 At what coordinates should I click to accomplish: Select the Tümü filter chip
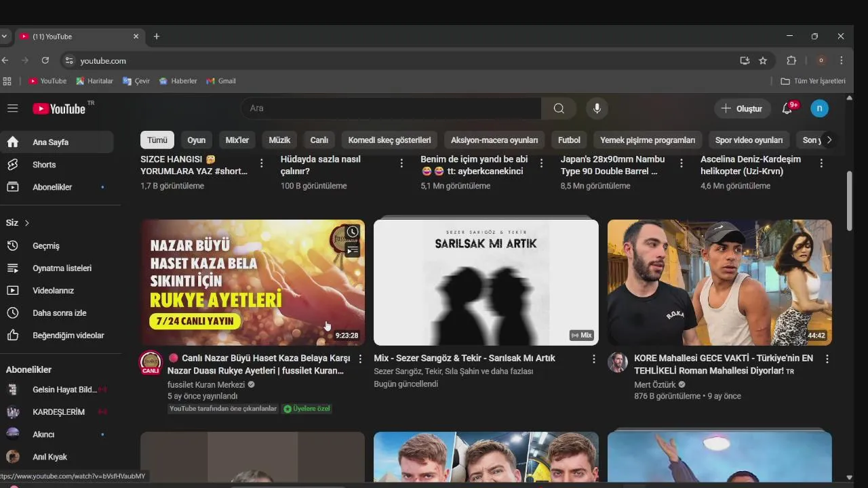pos(157,140)
